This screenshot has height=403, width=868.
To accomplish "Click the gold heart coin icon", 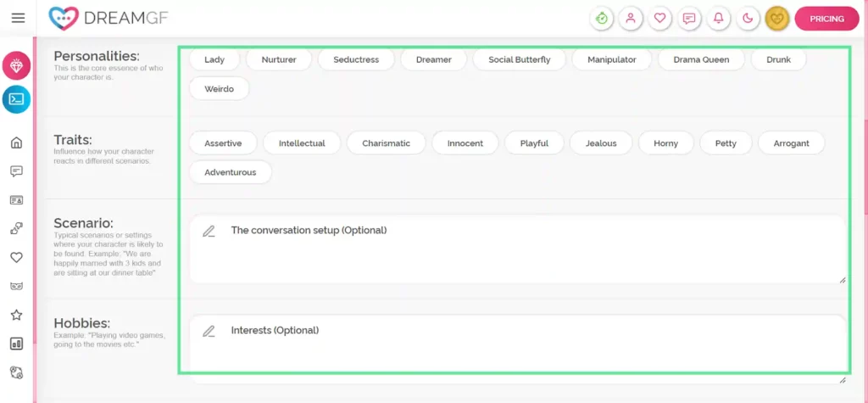I will pos(777,18).
